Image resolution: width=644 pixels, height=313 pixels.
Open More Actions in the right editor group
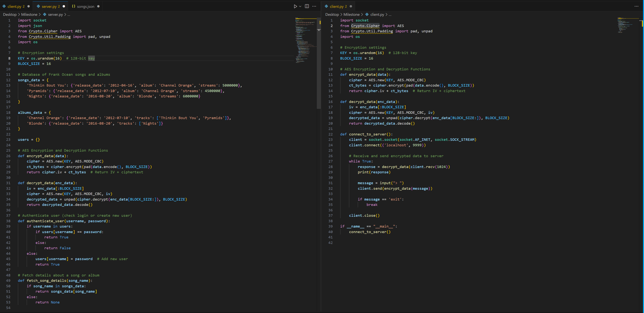coord(637,6)
